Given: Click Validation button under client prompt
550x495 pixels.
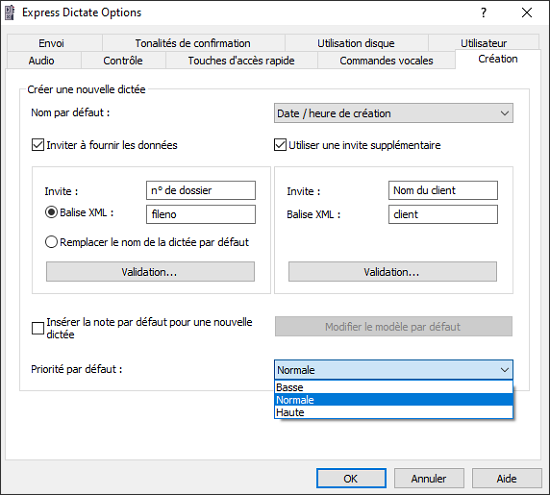Looking at the screenshot, I should pyautogui.click(x=393, y=272).
